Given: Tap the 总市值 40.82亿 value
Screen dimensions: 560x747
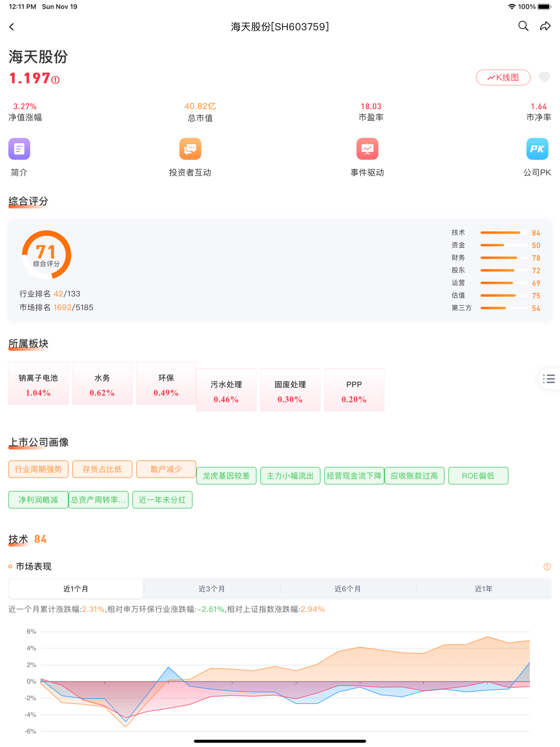Looking at the screenshot, I should 200,106.
